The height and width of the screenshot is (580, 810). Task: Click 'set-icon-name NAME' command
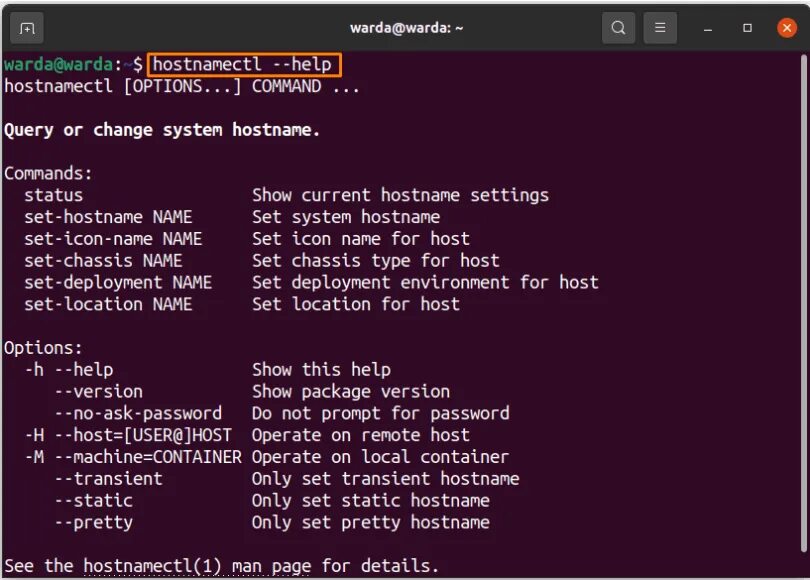point(113,239)
